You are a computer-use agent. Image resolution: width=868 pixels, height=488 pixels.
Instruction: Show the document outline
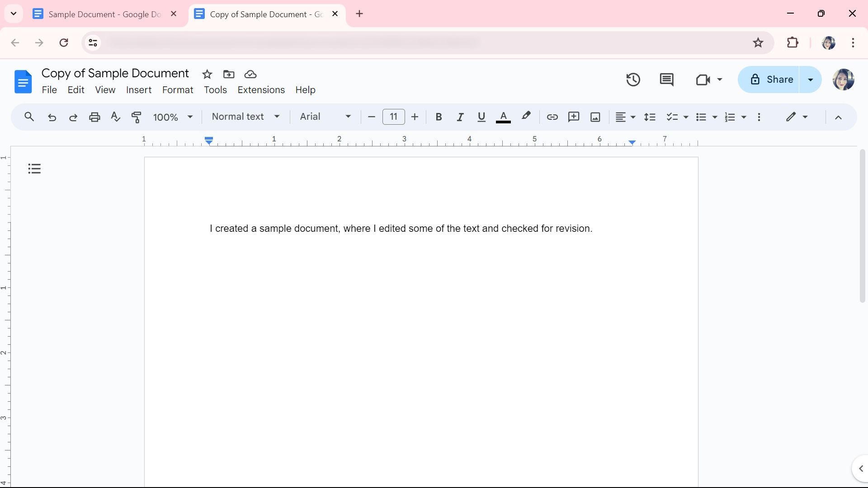pyautogui.click(x=34, y=168)
